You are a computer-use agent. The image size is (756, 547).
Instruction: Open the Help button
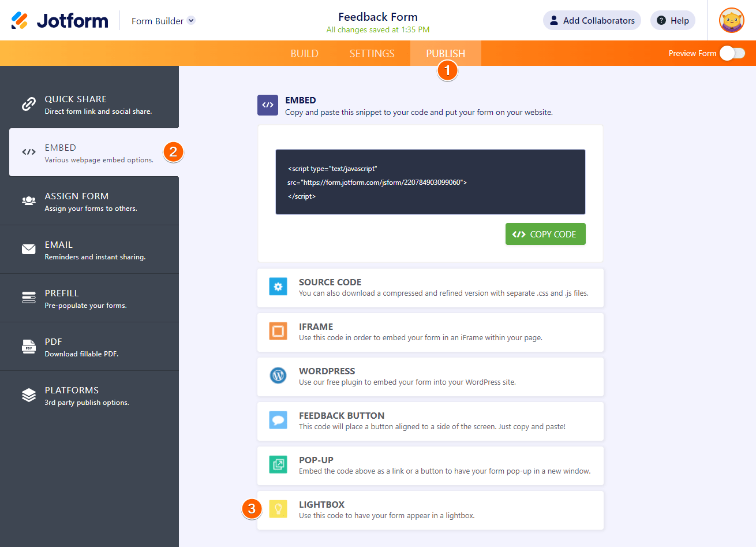[673, 20]
